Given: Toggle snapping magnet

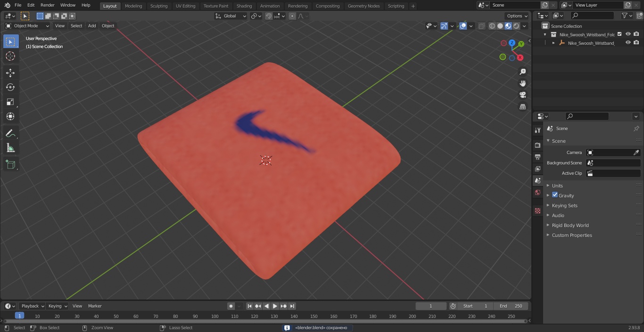Looking at the screenshot, I should [x=269, y=16].
